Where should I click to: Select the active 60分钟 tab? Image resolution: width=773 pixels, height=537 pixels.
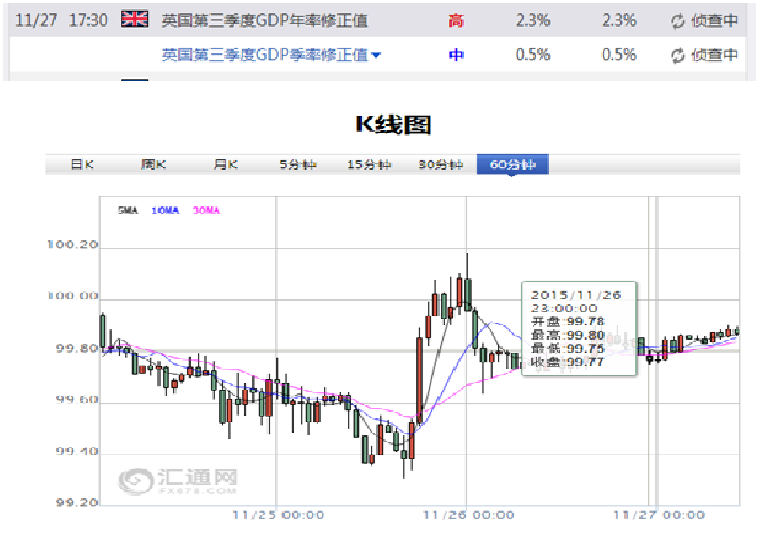point(513,164)
